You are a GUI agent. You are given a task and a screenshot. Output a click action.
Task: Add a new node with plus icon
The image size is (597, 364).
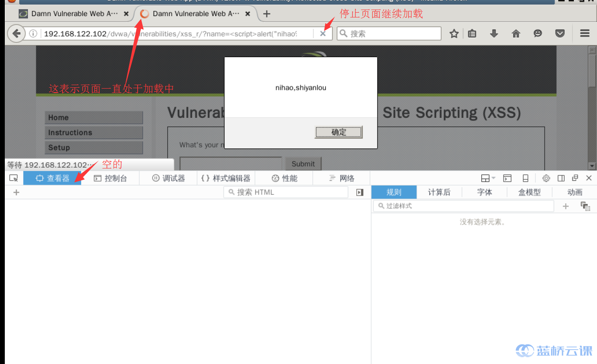pos(16,192)
